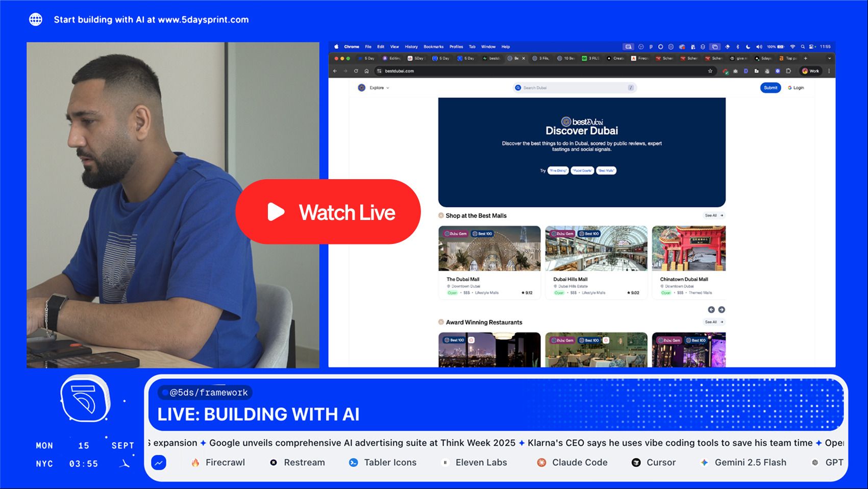Click the volume icon in the menu bar

coord(759,46)
